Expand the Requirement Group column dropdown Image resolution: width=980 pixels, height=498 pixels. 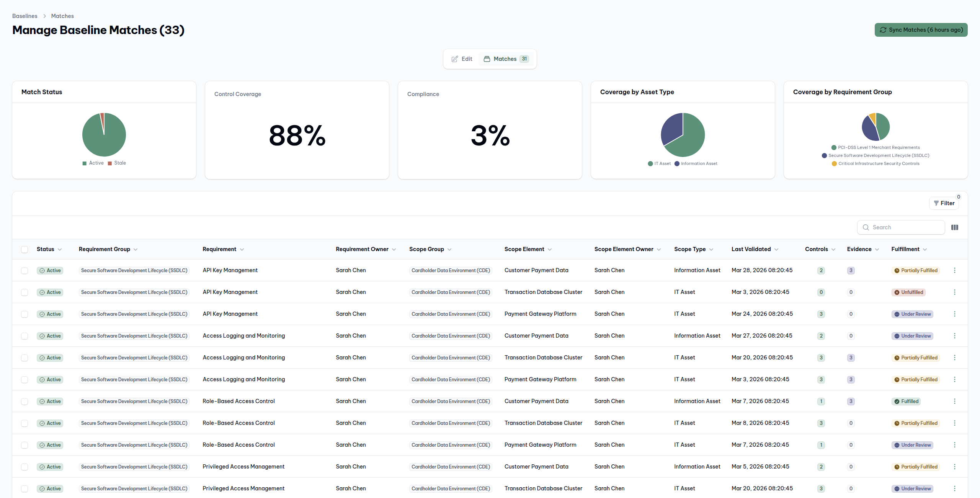coord(136,250)
